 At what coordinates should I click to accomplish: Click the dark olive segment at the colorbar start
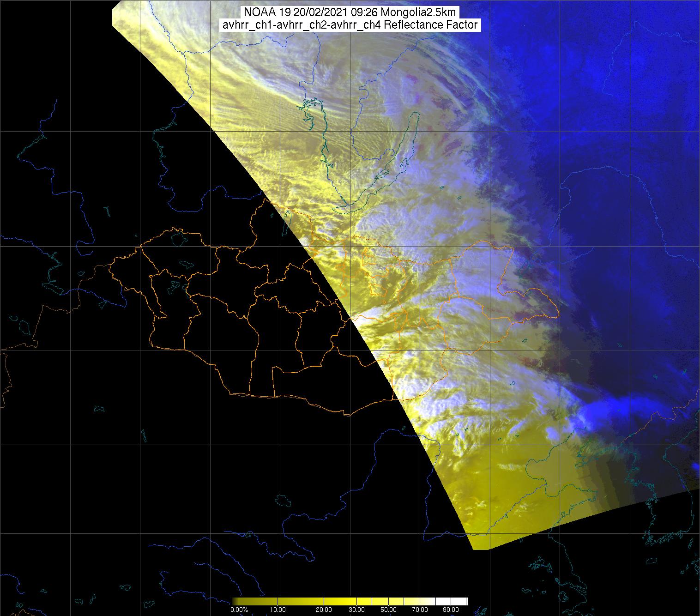pyautogui.click(x=236, y=601)
